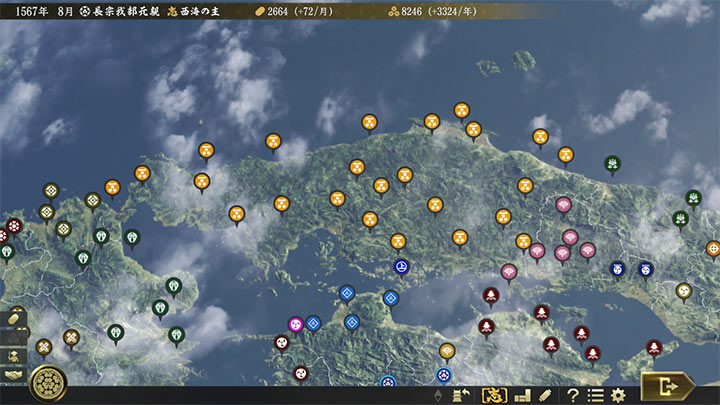This screenshot has width=720, height=405.
Task: Open settings with the gear icon
Action: tap(618, 395)
